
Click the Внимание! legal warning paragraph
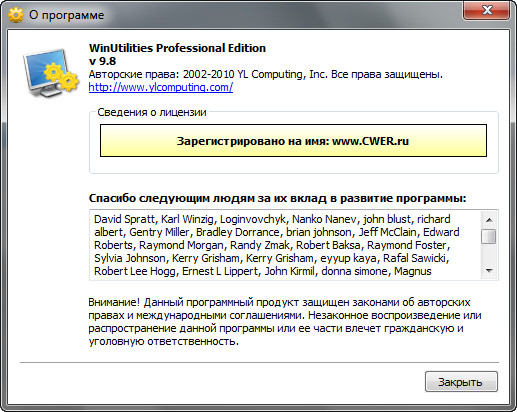(285, 322)
